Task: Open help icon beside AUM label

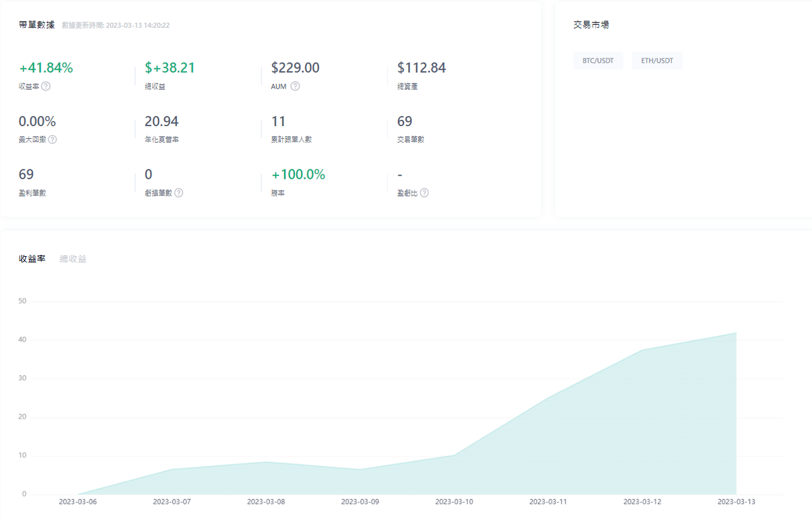Action: click(x=295, y=86)
